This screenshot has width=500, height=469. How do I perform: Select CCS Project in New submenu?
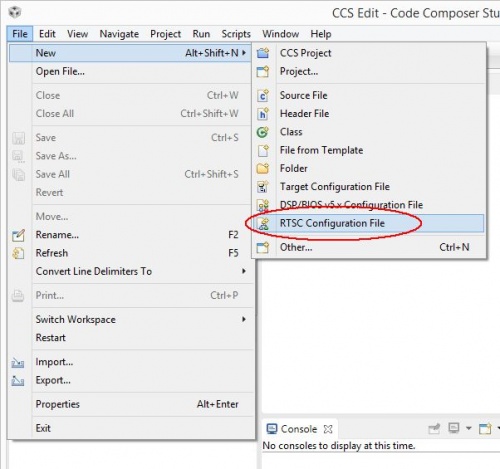point(369,53)
